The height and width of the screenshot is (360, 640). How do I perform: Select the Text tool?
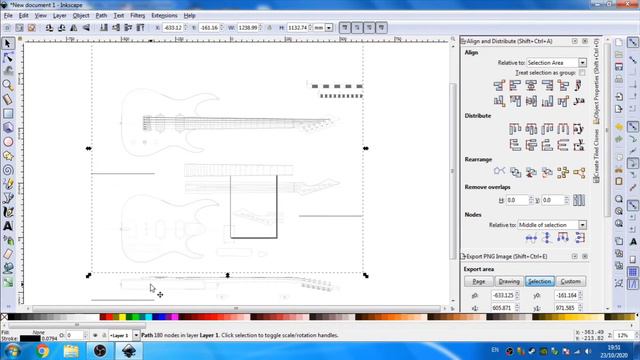click(8, 226)
